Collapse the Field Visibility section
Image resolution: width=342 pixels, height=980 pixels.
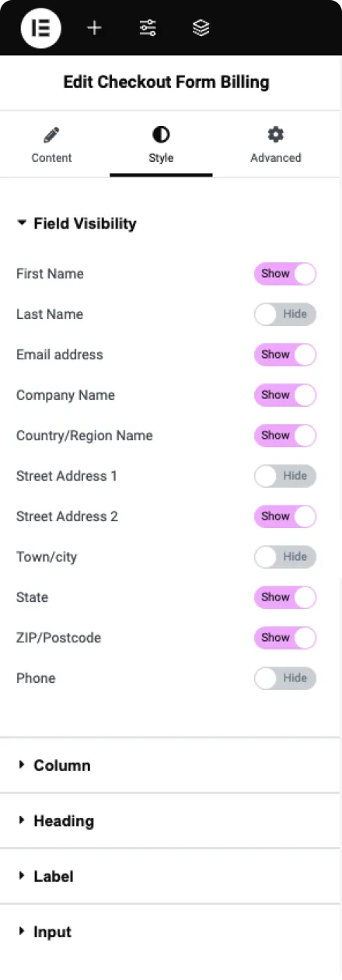point(76,224)
